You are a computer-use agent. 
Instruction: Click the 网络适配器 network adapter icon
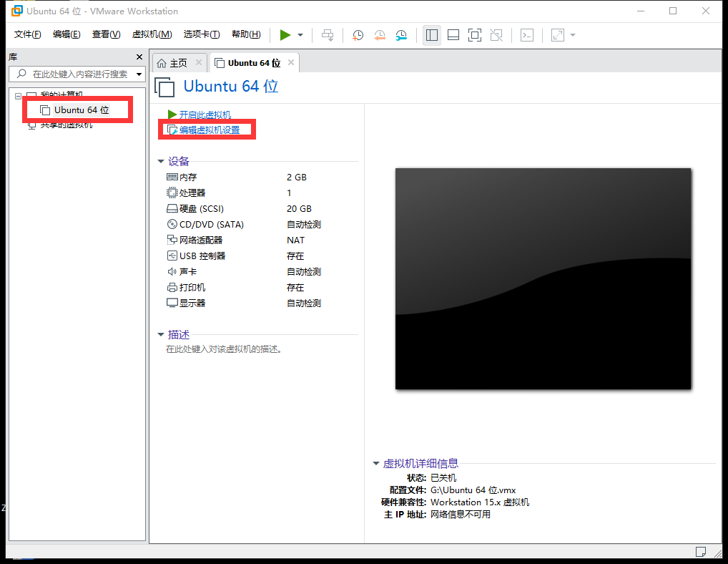[x=172, y=240]
